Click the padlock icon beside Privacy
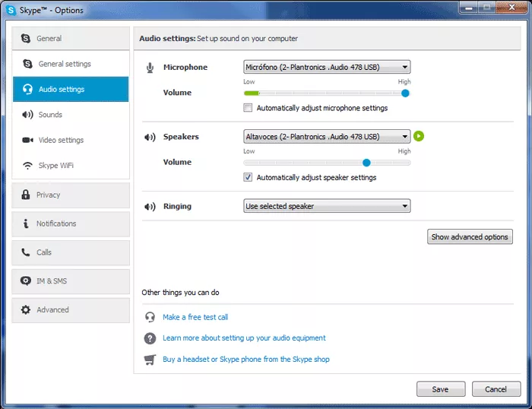This screenshot has width=532, height=409. 26,195
